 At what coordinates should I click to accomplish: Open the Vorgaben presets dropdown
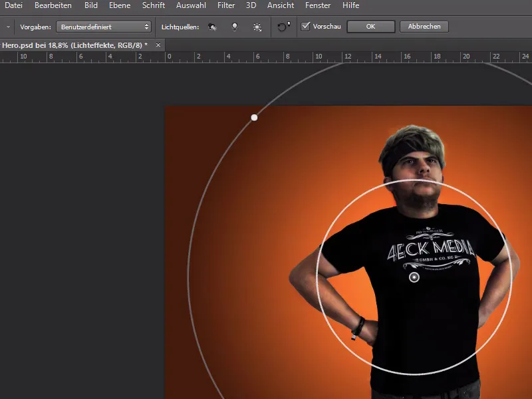point(104,27)
